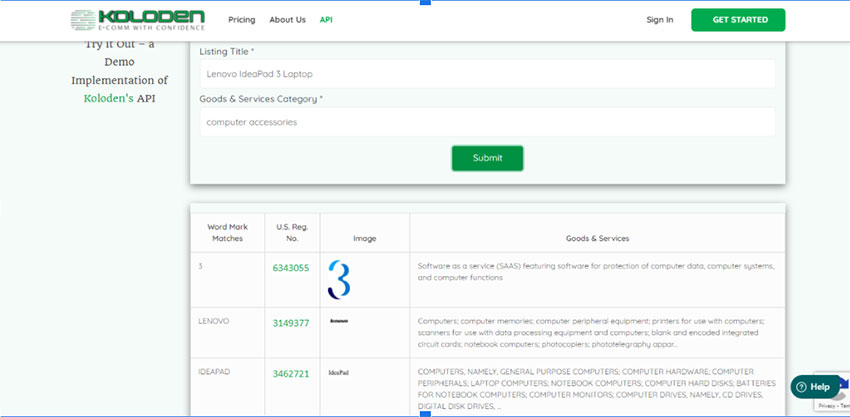This screenshot has width=850, height=417.
Task: Open the Help chat widget
Action: point(815,387)
